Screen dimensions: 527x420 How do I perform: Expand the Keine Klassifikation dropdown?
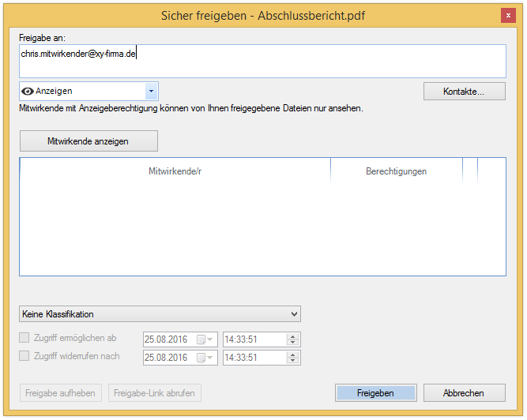point(160,314)
